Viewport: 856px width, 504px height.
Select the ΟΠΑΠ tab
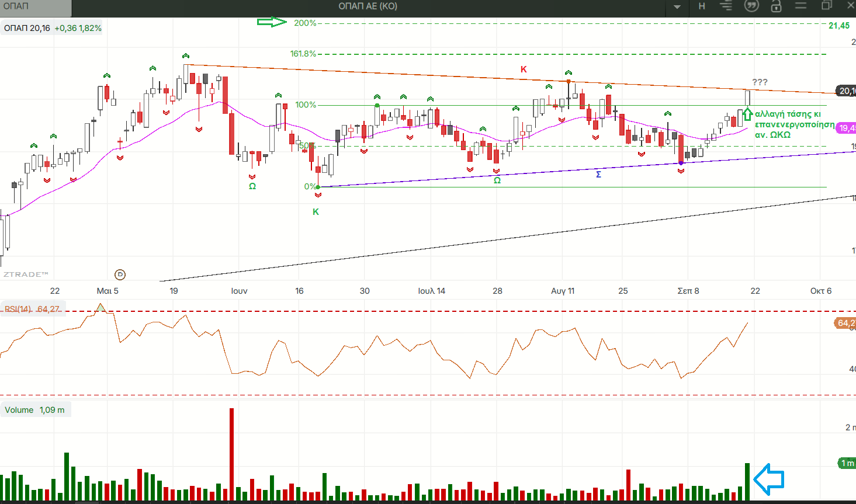click(x=35, y=7)
